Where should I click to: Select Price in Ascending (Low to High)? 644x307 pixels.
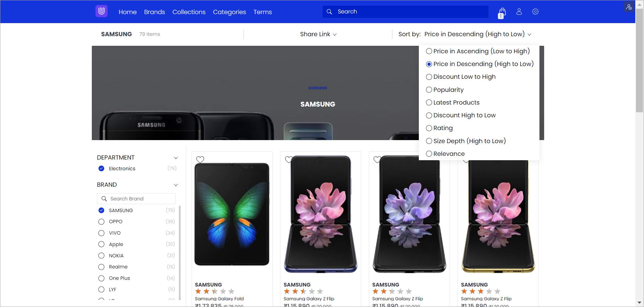point(478,51)
